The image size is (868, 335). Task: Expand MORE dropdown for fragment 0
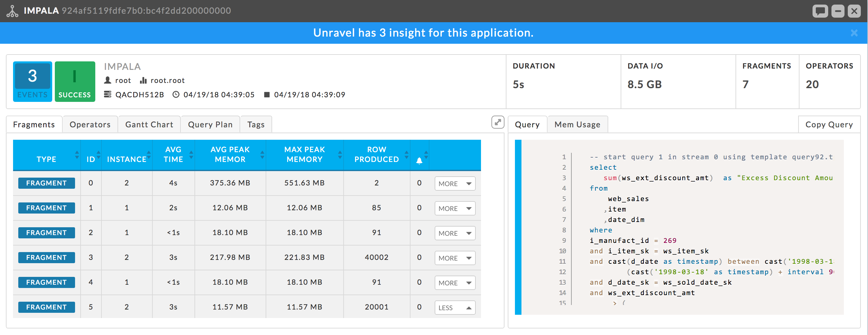455,184
